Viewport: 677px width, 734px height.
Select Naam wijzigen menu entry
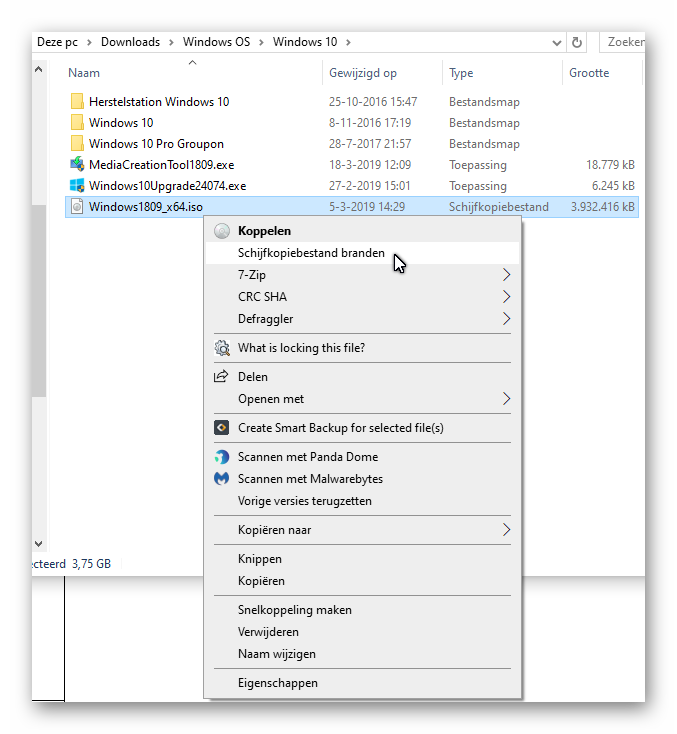point(277,654)
